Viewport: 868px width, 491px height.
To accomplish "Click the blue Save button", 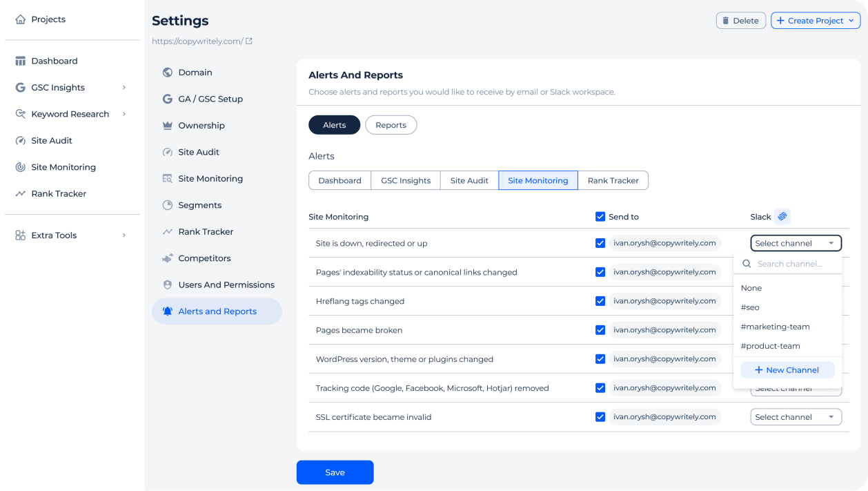I will coord(335,472).
